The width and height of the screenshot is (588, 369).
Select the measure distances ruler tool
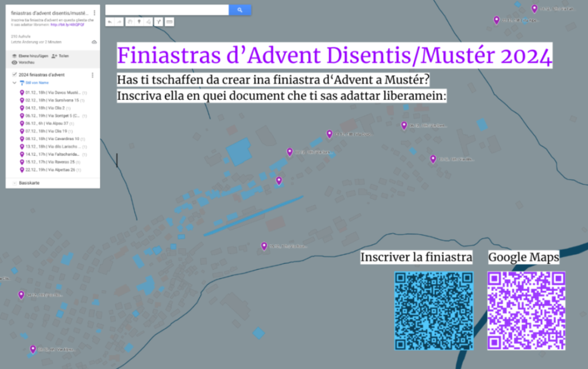coord(169,22)
